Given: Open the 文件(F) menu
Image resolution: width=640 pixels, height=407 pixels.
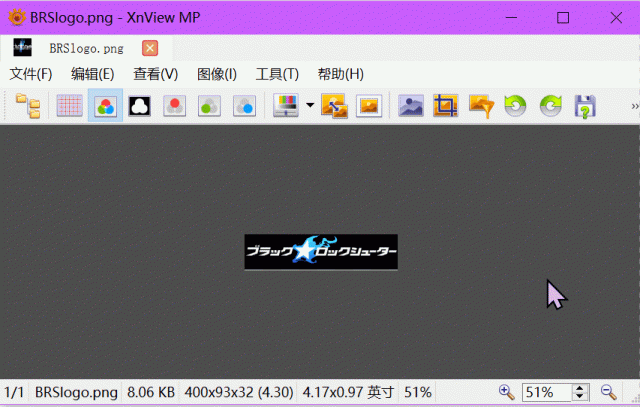Looking at the screenshot, I should point(31,74).
